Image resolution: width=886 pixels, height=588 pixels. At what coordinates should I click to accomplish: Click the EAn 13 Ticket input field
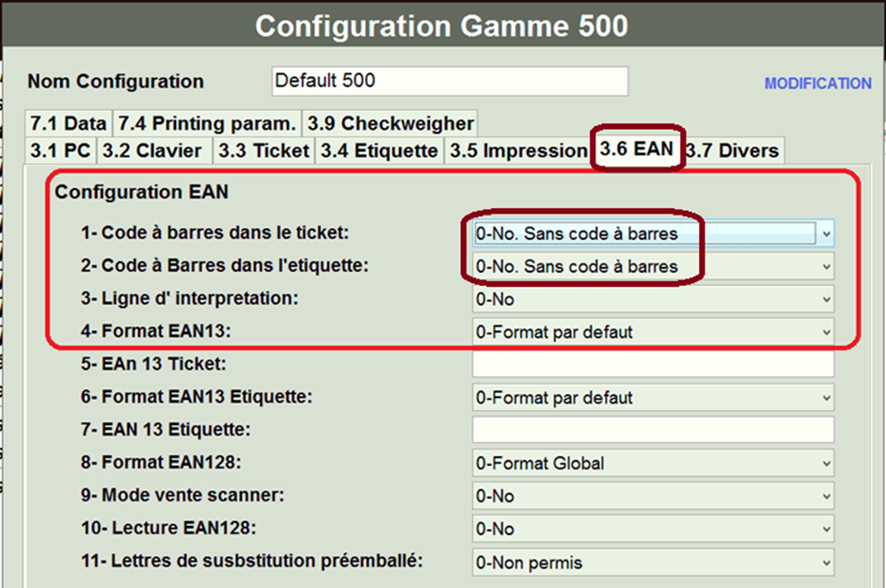coord(653,365)
